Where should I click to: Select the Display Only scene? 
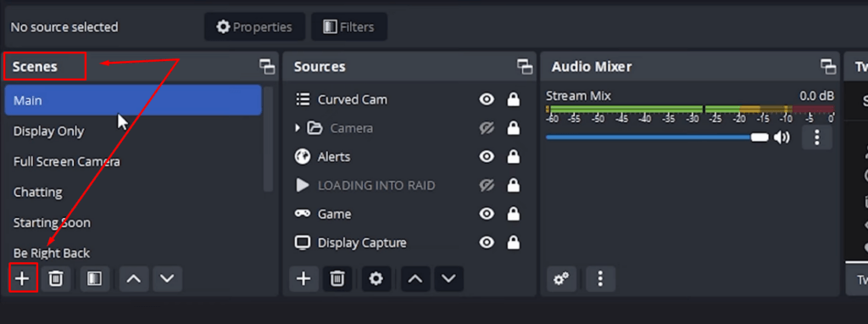133,131
